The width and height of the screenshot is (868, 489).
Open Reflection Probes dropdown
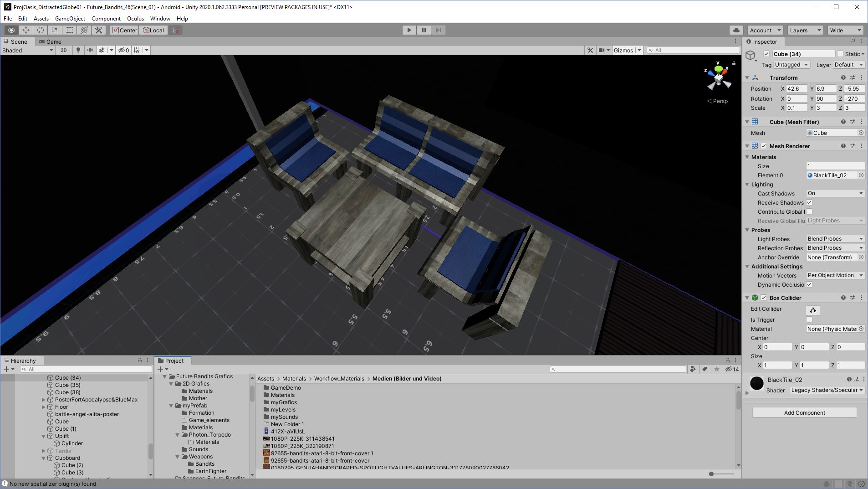[835, 248]
